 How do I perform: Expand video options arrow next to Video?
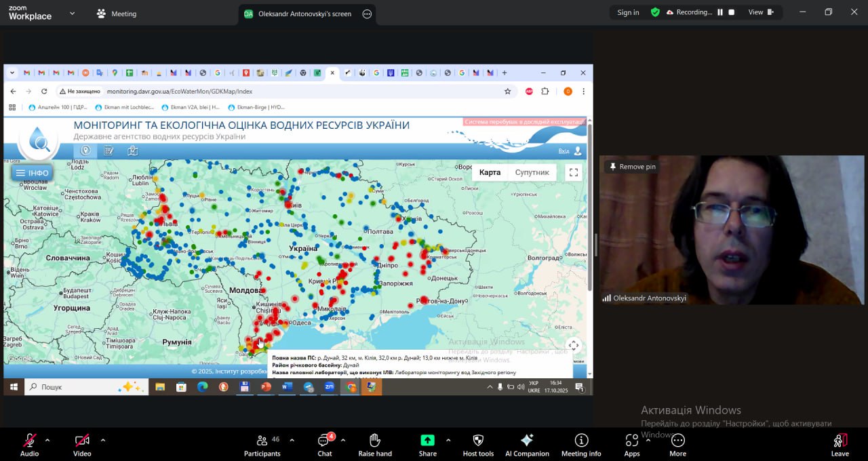click(x=103, y=440)
